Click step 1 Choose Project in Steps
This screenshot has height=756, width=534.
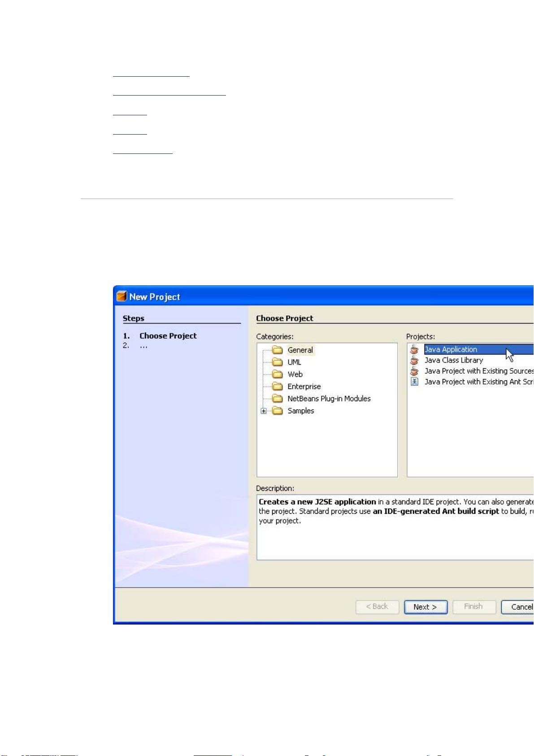(160, 336)
